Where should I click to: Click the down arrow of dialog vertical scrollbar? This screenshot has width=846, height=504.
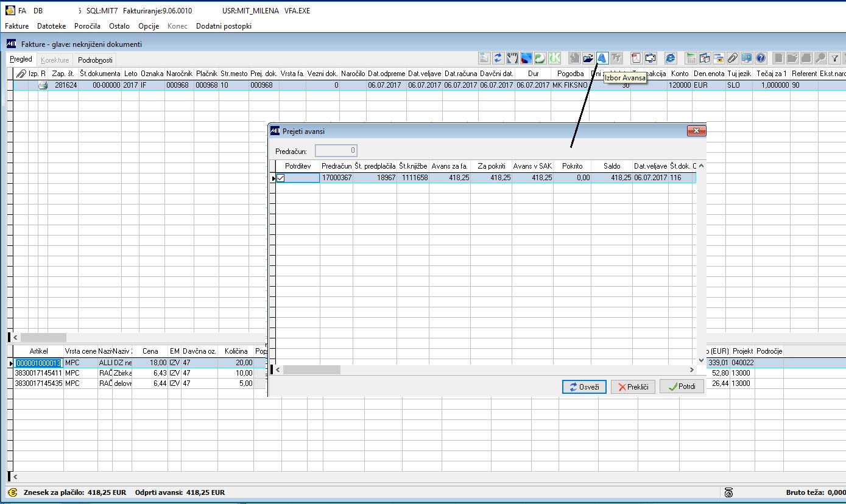pyautogui.click(x=700, y=360)
